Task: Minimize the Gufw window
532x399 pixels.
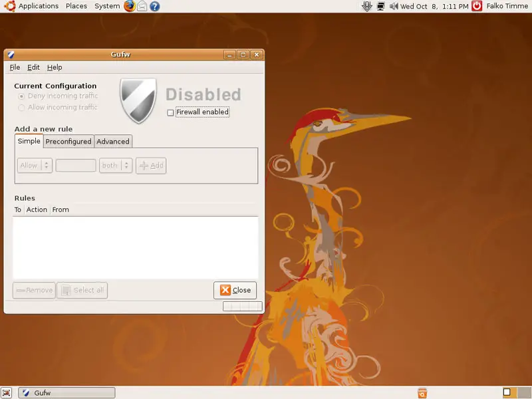Action: [x=229, y=55]
